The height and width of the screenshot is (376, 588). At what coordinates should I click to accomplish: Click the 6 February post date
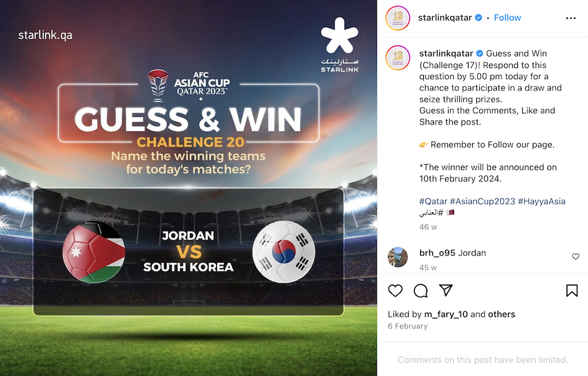[x=407, y=326]
